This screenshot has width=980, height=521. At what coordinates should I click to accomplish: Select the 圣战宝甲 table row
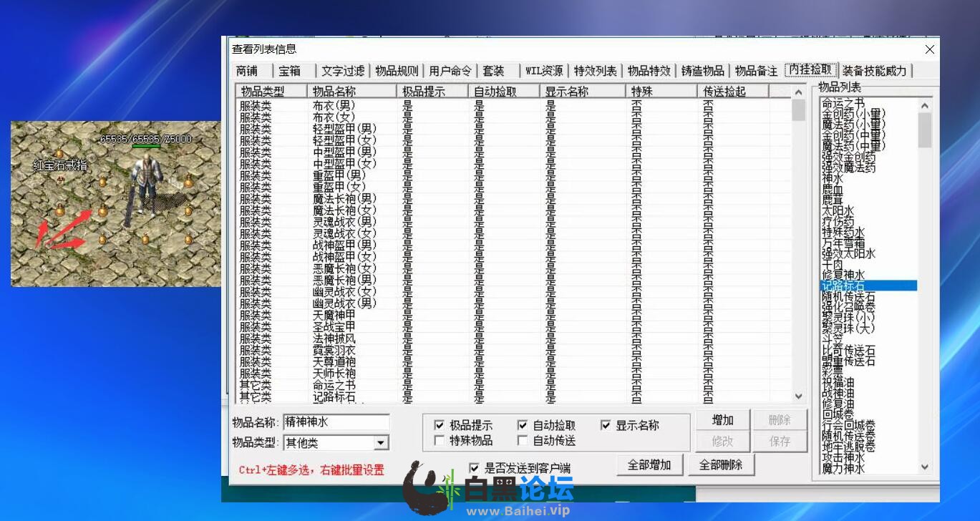(513, 326)
